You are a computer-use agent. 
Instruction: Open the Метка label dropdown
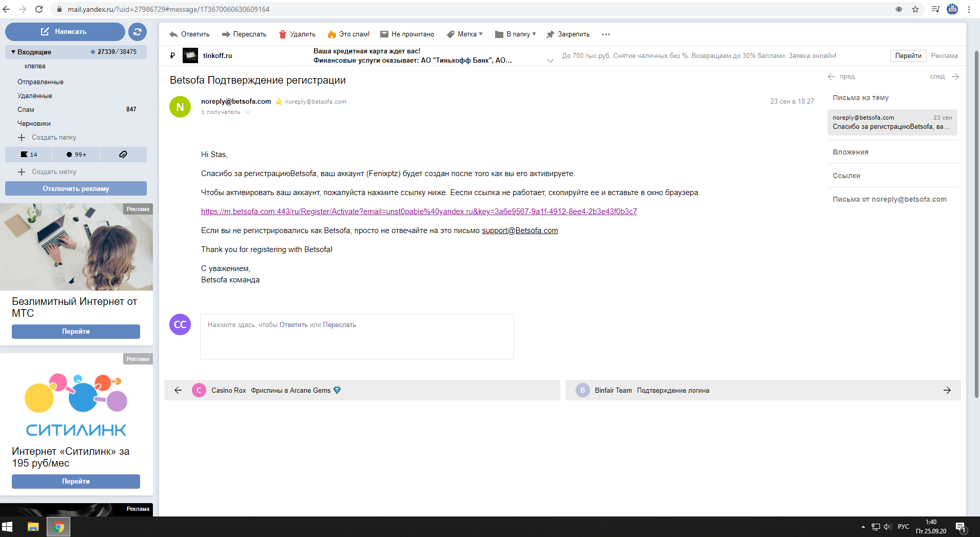[465, 34]
